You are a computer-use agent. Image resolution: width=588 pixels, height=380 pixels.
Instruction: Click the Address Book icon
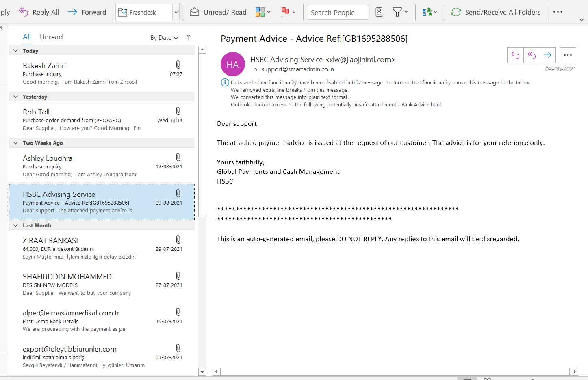379,12
